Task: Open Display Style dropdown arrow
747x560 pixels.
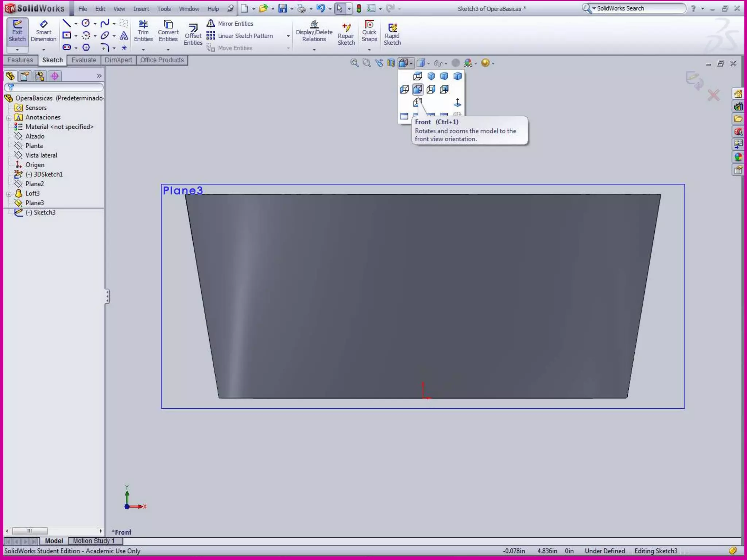Action: tap(429, 63)
